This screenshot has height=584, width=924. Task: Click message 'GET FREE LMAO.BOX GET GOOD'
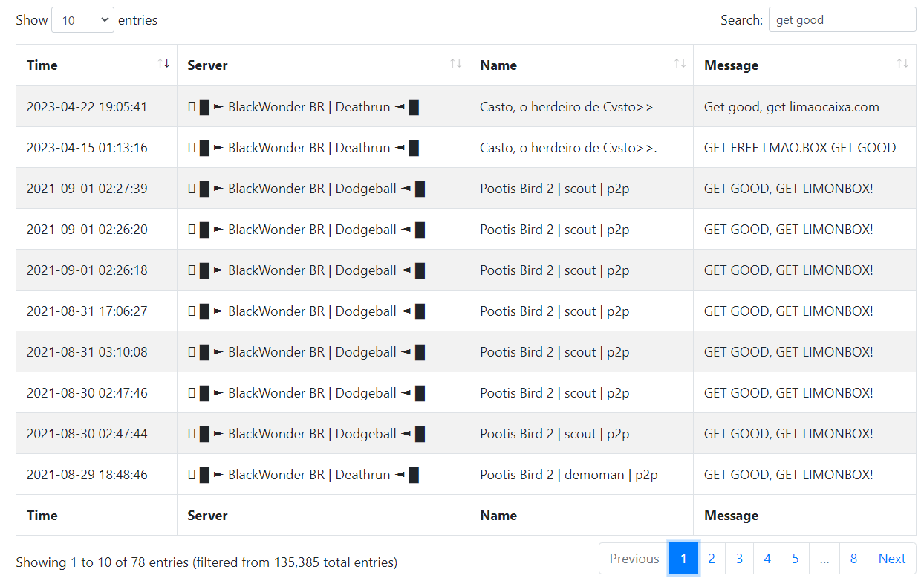point(800,148)
